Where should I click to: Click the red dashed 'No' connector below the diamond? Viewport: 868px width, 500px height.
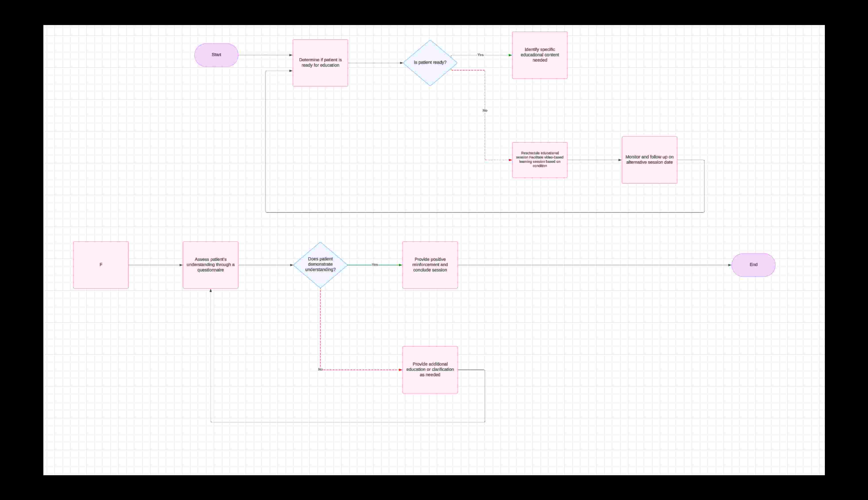point(320,326)
